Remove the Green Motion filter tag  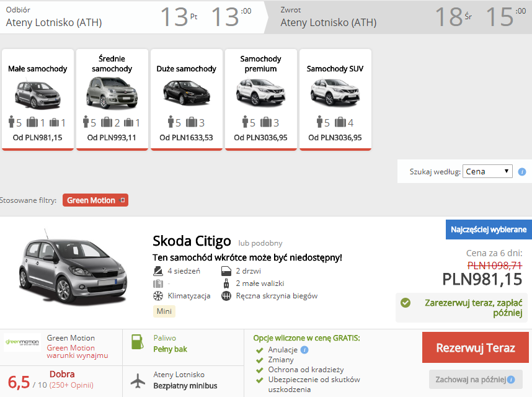123,200
